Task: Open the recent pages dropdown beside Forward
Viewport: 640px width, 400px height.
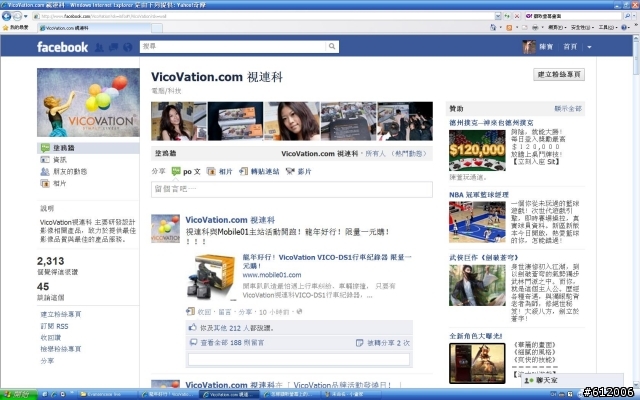Action: coord(25,16)
